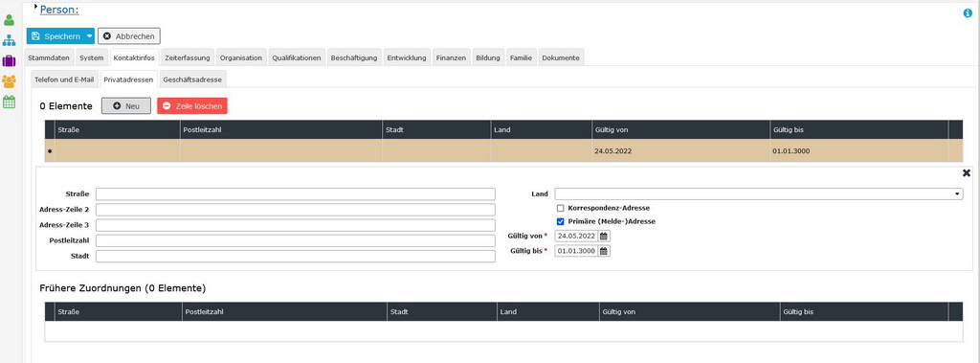Open the orange people group sidebar icon
The width and height of the screenshot is (980, 363).
pos(9,81)
